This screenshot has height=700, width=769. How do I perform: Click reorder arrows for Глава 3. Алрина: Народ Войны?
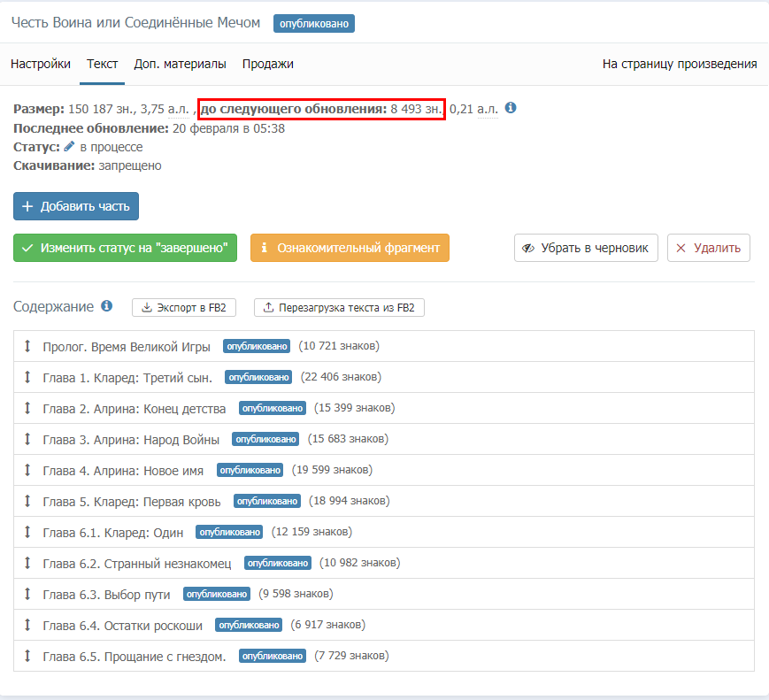point(27,439)
